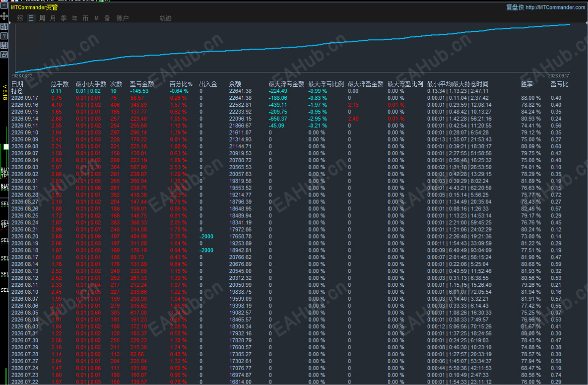Expand the small triangle arrow above the chart

tap(10, 22)
